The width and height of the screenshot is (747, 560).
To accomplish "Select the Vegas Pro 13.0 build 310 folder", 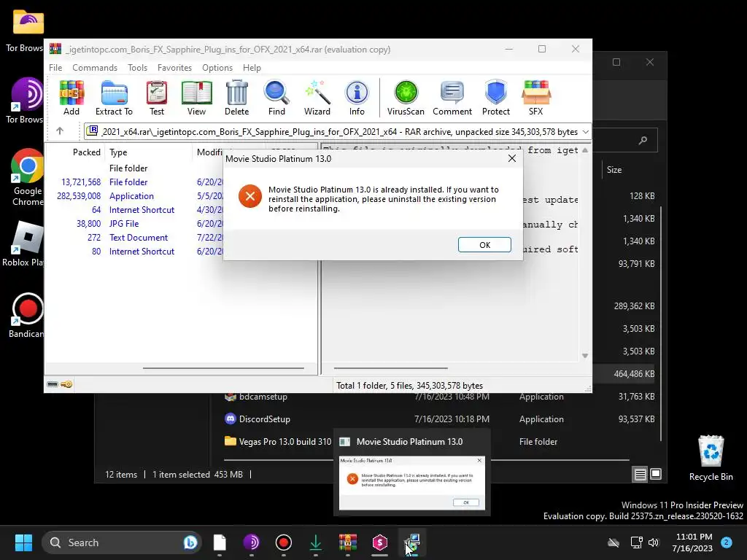I will [278, 441].
